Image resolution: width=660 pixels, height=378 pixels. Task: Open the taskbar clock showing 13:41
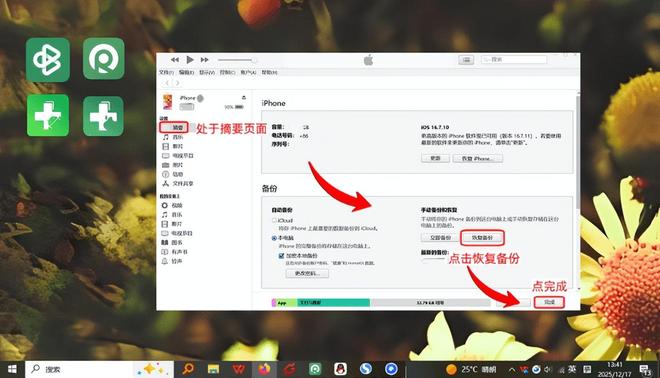tap(615, 369)
